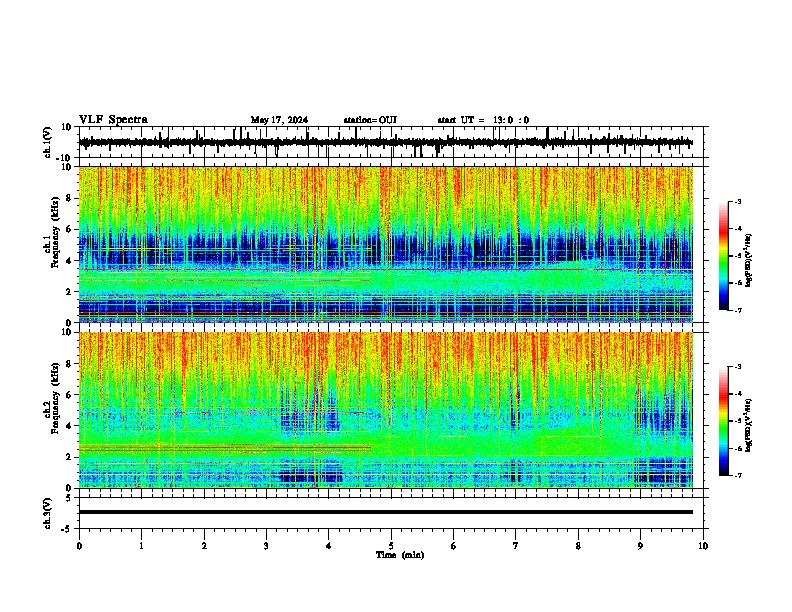792x612 pixels.
Task: Click the "ch.1(V)" waveform axis label
Action: coord(48,142)
